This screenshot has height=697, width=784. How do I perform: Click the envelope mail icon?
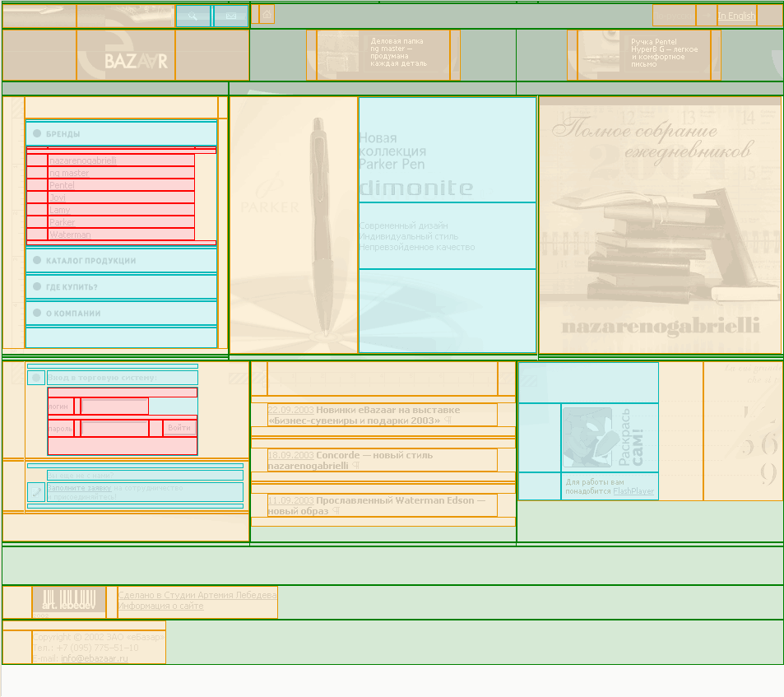pyautogui.click(x=231, y=16)
